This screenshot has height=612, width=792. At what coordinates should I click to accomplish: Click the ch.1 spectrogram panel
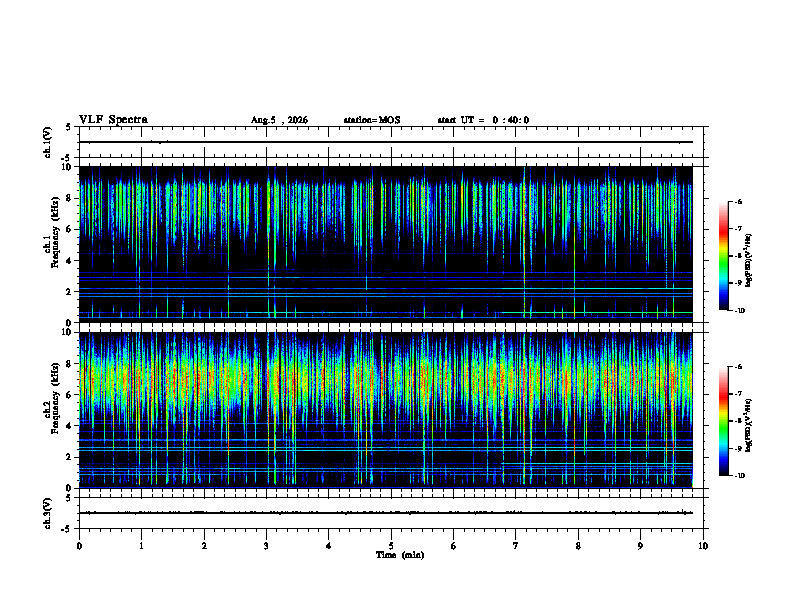click(385, 244)
